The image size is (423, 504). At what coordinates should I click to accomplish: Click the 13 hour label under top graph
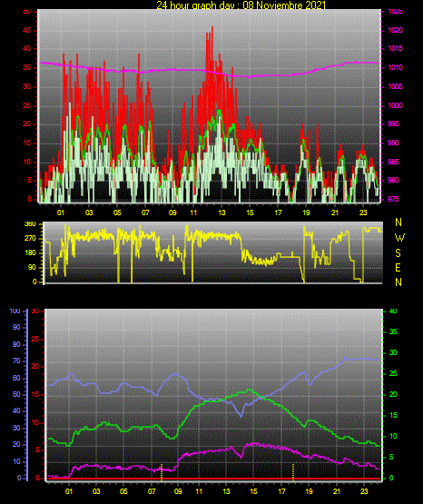pos(221,212)
